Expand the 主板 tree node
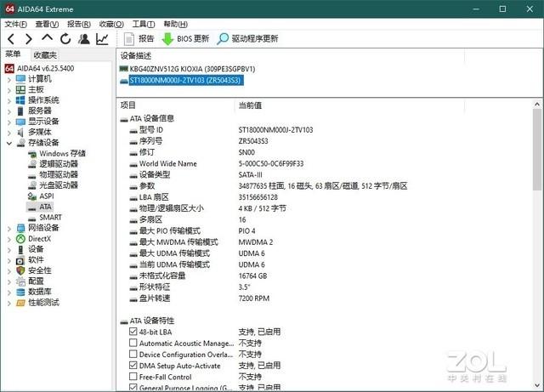The image size is (544, 392). click(x=9, y=90)
